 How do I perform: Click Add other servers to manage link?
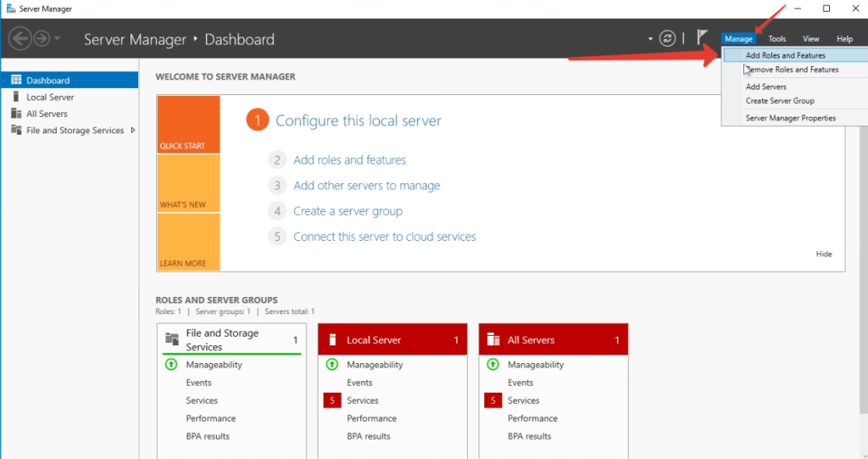tap(366, 185)
